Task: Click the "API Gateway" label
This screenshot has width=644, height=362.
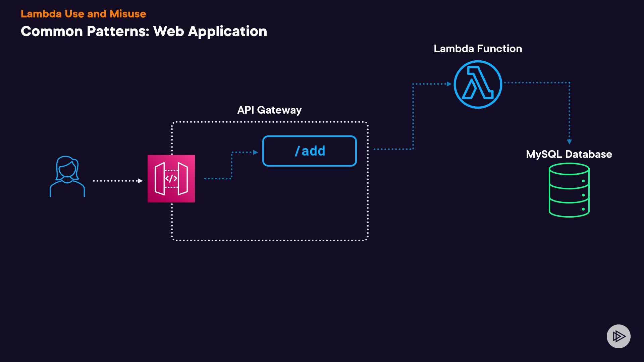Action: [x=269, y=110]
